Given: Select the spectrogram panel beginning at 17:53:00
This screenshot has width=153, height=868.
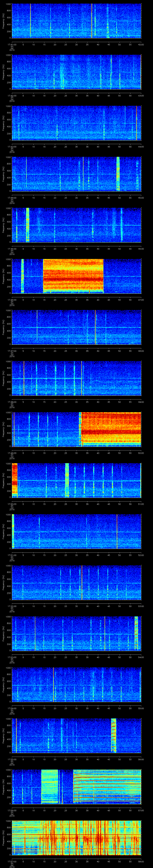Looking at the screenshot, I should click(x=76, y=633).
